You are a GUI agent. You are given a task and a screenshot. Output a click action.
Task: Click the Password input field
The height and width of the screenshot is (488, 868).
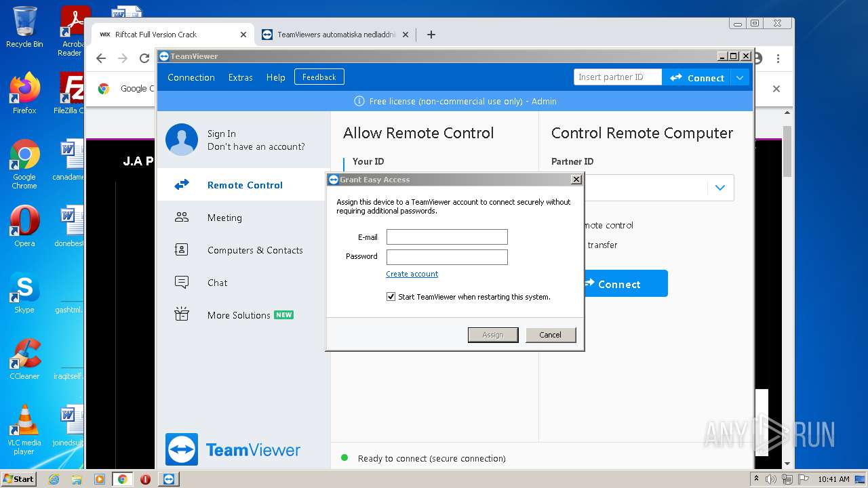(x=447, y=257)
